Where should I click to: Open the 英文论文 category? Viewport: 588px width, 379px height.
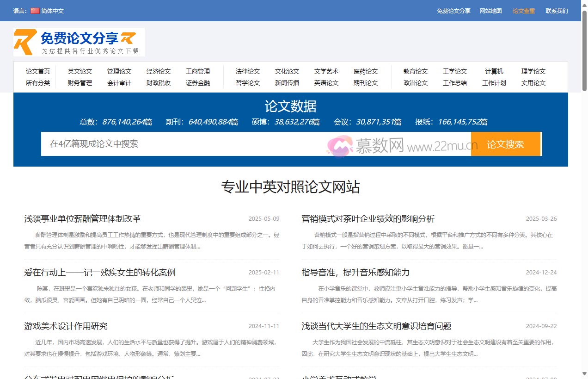tap(80, 71)
